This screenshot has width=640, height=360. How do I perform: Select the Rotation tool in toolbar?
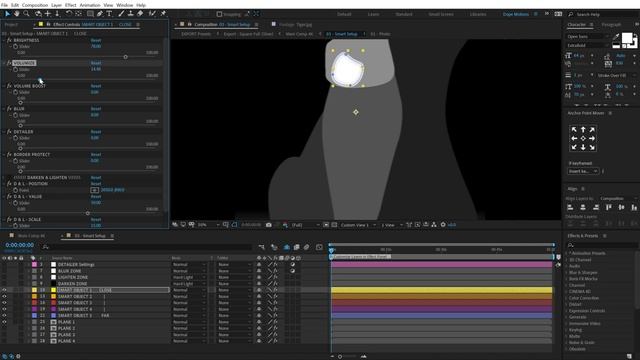(x=69, y=14)
